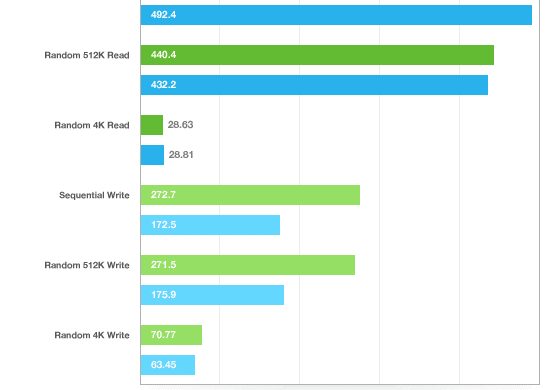Click the Random 512K Write label
This screenshot has height=390, width=560.
[x=87, y=265]
